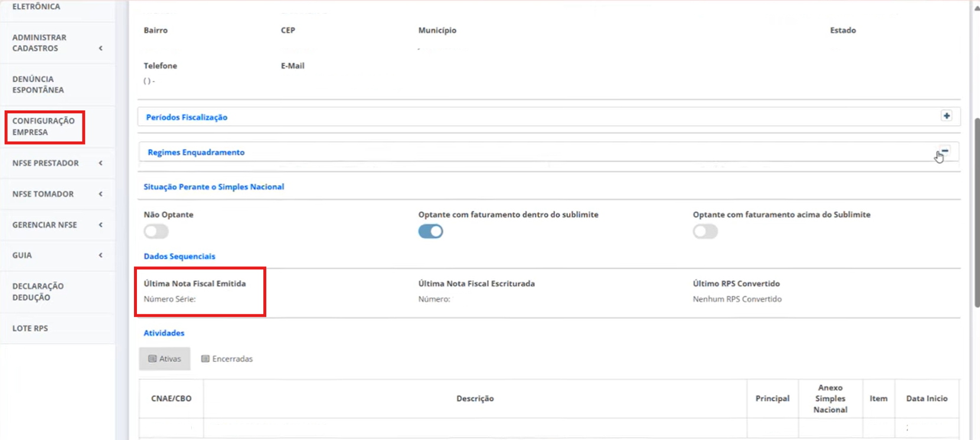Image resolution: width=980 pixels, height=440 pixels.
Task: Click the CNAE/CBO column header
Action: [x=171, y=399]
